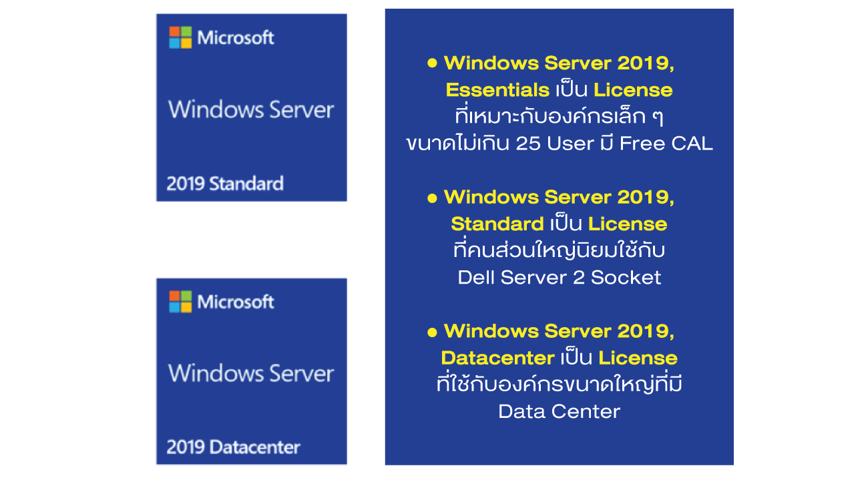
Task: Select the Windows Server 2019 Standard product image
Action: pyautogui.click(x=252, y=107)
